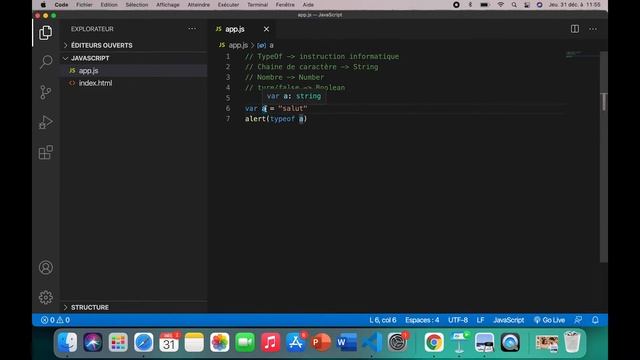Open the Explorer panel's more actions ellipsis
Image resolution: width=640 pixels, height=360 pixels.
click(x=192, y=29)
